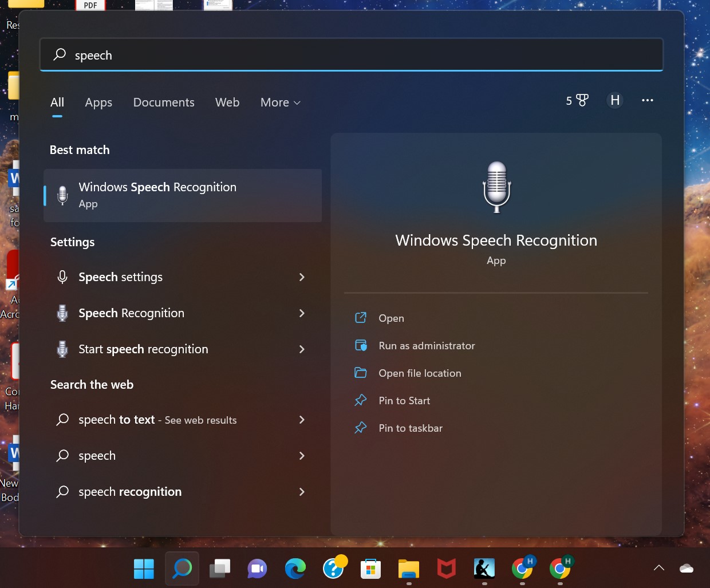Open the H account avatar menu

[x=615, y=100]
